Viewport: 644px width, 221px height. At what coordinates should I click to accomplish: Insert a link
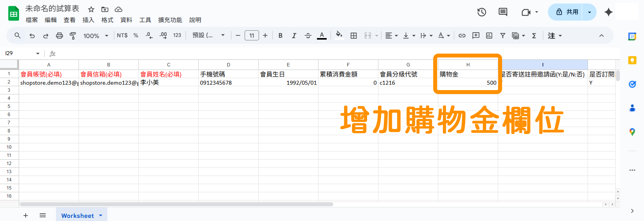[462, 36]
